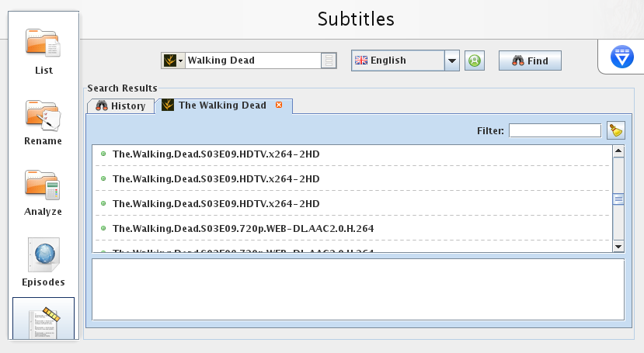Click results list scrollbar down arrow
This screenshot has width=644, height=353.
[x=618, y=247]
